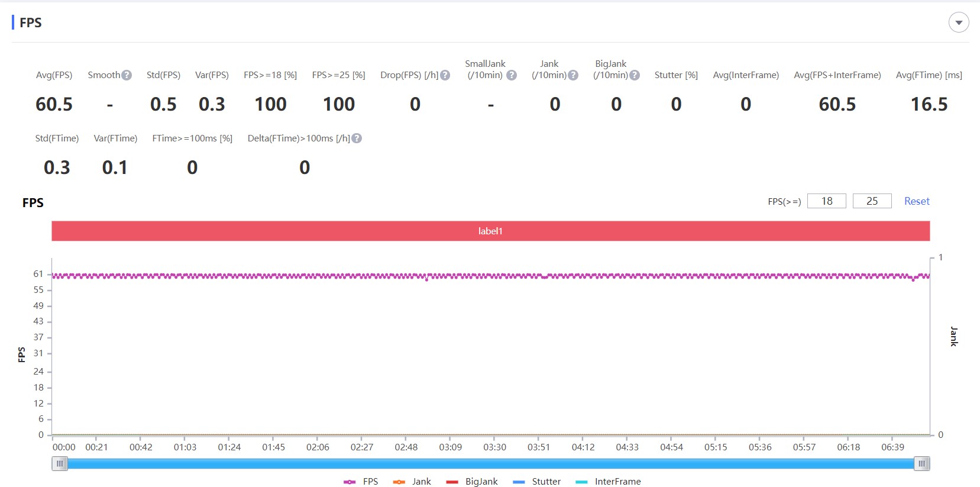Select the red label1 bar

pyautogui.click(x=490, y=231)
